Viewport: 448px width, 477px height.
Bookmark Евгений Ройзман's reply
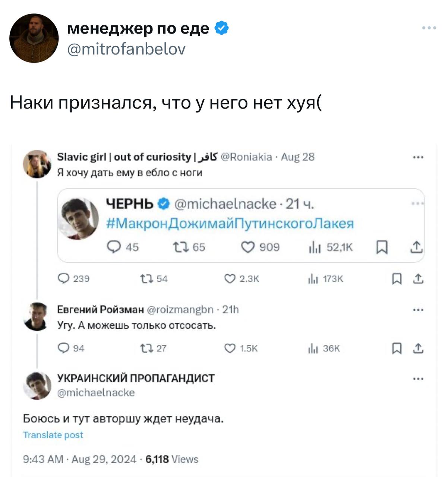point(397,348)
